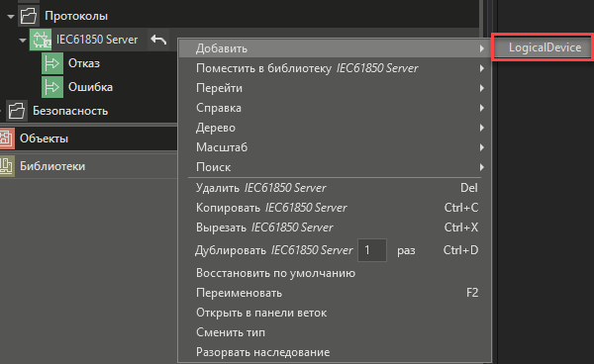This screenshot has width=594, height=364.
Task: Expand the Перейти submenu arrow
Action: click(481, 88)
